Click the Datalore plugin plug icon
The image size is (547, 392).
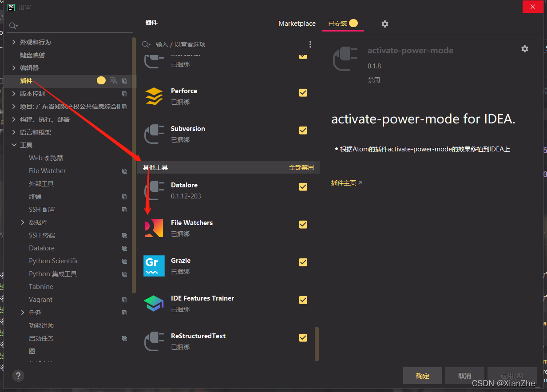tap(154, 190)
